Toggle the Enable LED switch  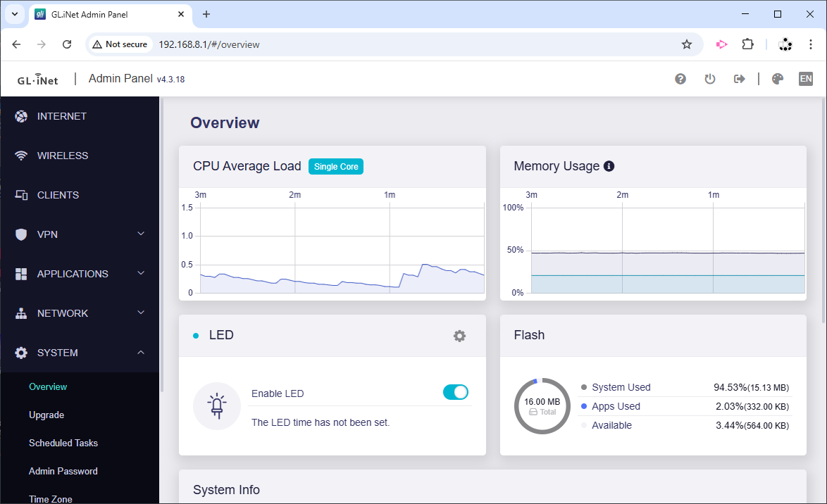coord(456,393)
